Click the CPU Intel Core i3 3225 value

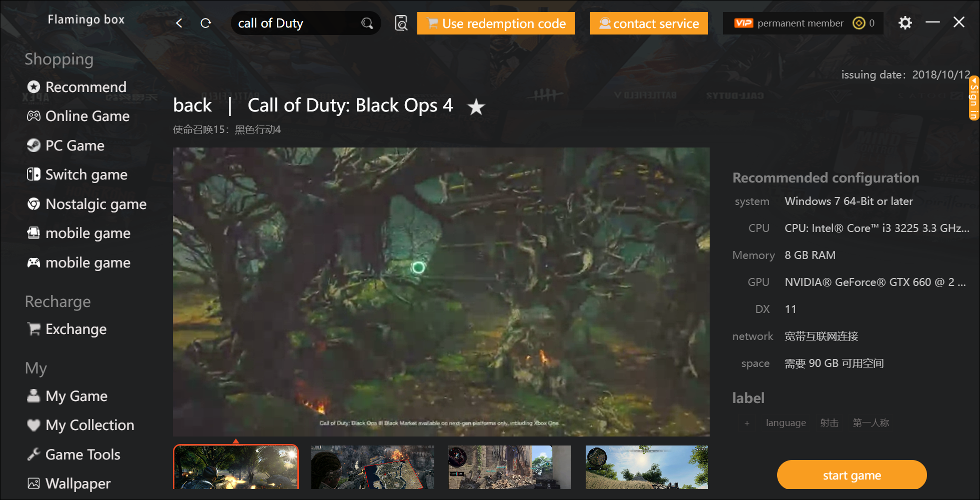tap(877, 228)
